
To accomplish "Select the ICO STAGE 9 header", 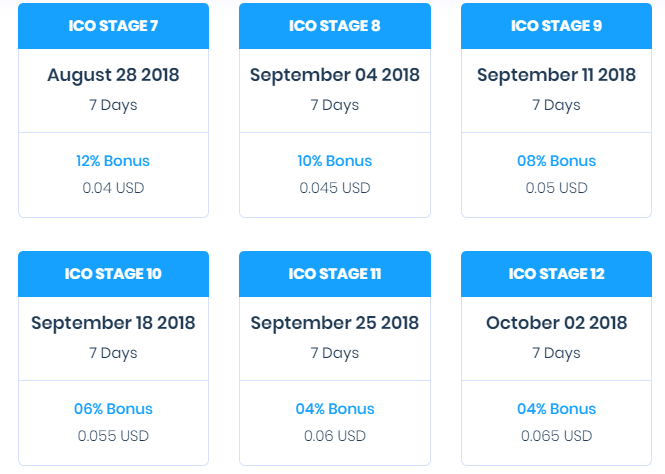I will click(556, 26).
